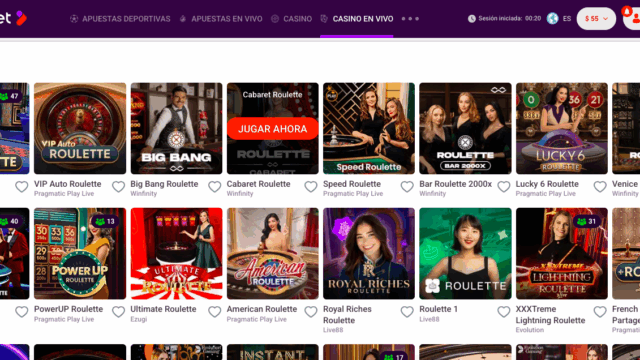Viewport: 640px width, 360px height.
Task: Open the Big Bang Roulette title link
Action: tap(164, 184)
